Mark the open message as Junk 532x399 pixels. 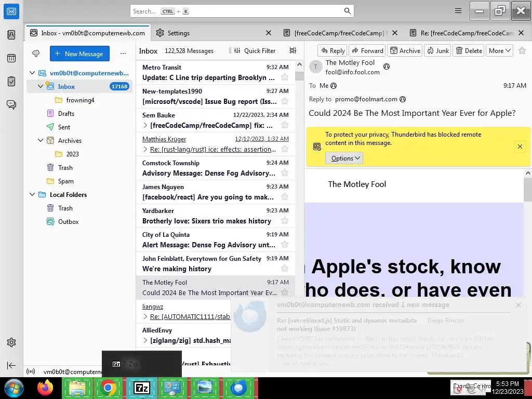(x=437, y=50)
